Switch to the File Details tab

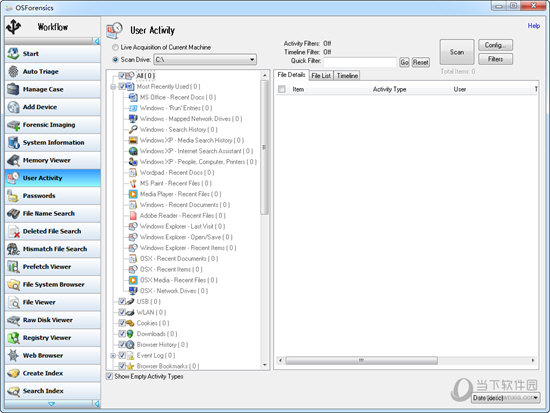click(x=291, y=75)
